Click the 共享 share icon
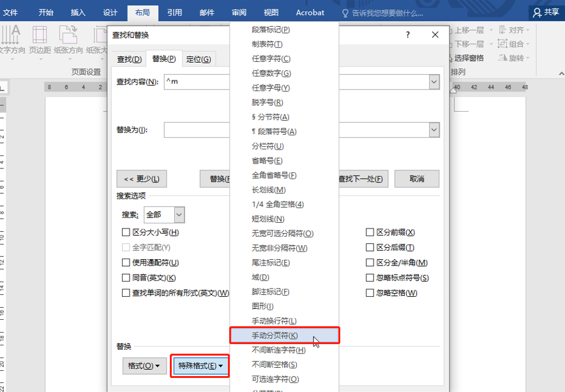The image size is (565, 392). (537, 13)
